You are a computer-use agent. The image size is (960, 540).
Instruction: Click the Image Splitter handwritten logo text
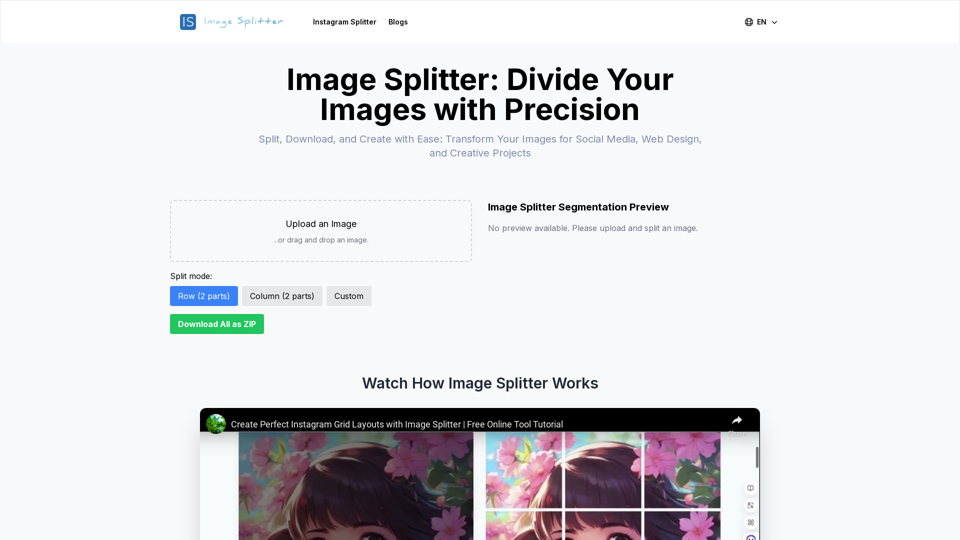pyautogui.click(x=243, y=21)
